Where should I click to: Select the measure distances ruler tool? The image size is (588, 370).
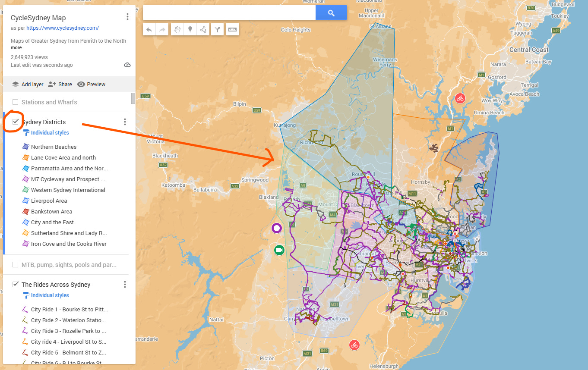pos(233,29)
